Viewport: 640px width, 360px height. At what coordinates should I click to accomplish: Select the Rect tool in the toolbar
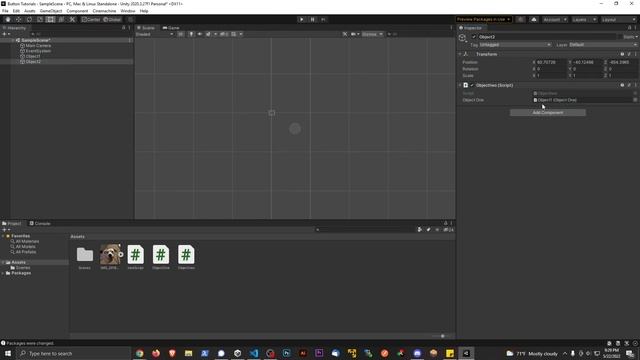50,19
